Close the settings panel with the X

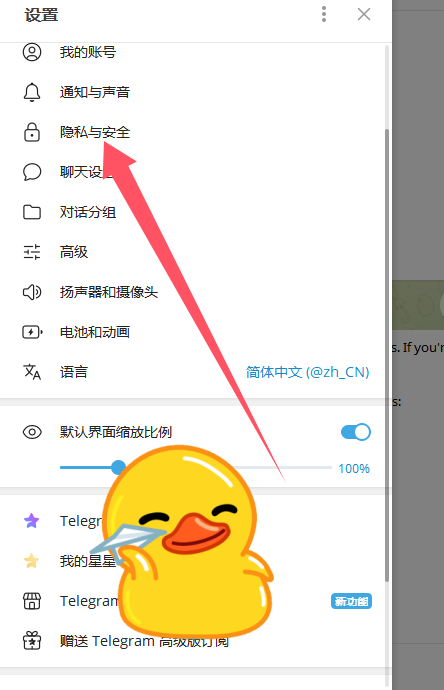[x=364, y=15]
